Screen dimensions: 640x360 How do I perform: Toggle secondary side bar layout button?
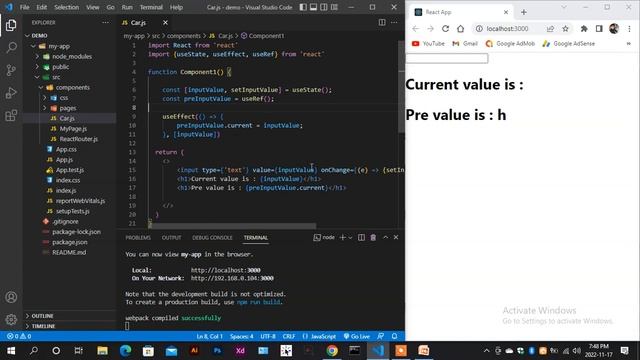click(x=324, y=7)
